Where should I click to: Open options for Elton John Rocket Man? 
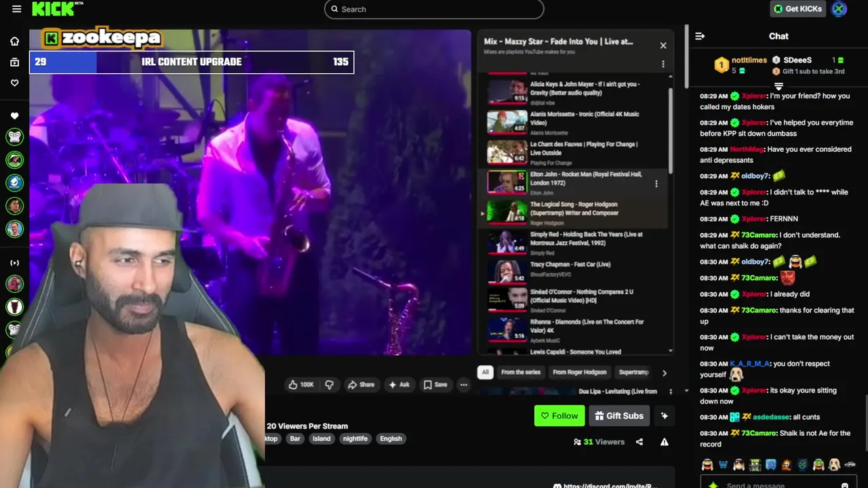(x=656, y=184)
